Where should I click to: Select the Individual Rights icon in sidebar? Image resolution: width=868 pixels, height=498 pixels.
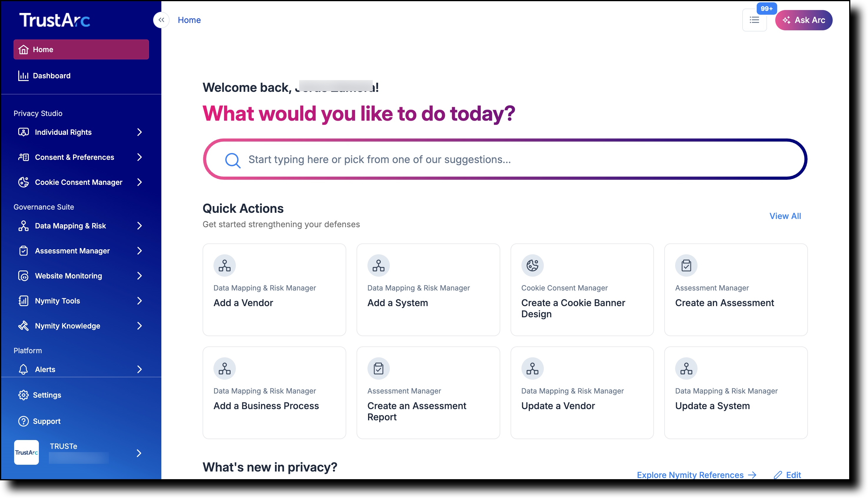(x=23, y=132)
